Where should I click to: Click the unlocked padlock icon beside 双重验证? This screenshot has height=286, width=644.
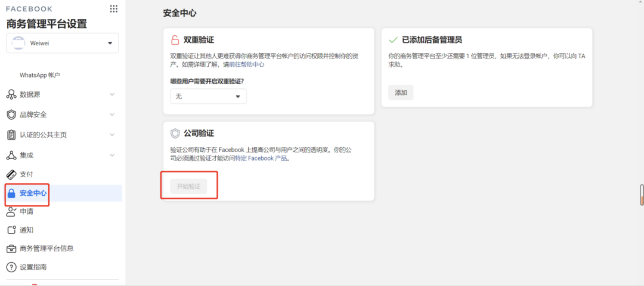click(x=175, y=40)
